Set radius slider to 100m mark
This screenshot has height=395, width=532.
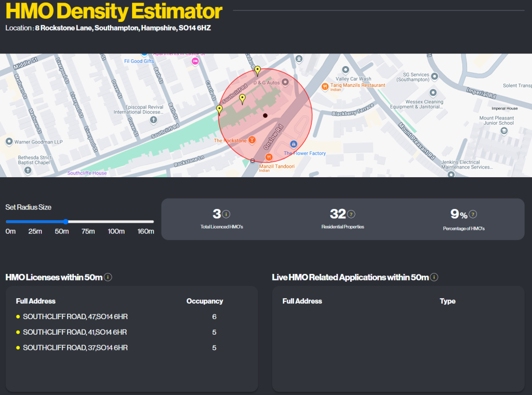[x=116, y=221]
